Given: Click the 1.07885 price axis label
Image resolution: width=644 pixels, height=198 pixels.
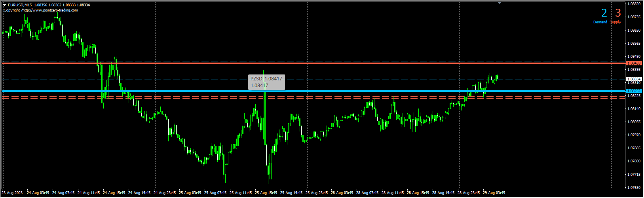Looking at the screenshot, I should (x=635, y=148).
